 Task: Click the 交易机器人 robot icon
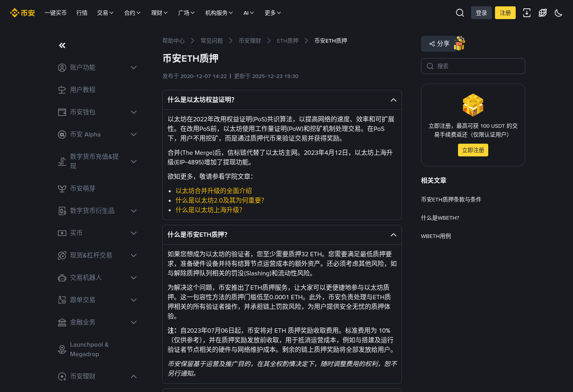tap(62, 278)
